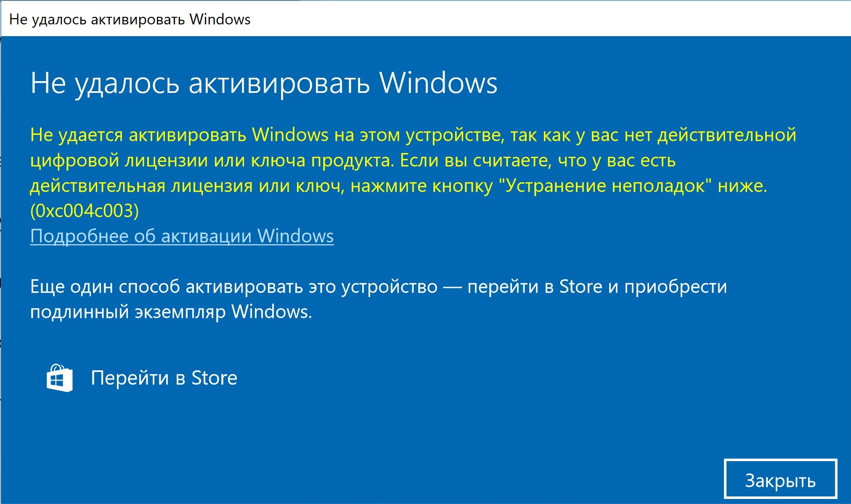Click the large "Не удалось активировать Windows" heading
This screenshot has width=851, height=504.
click(264, 83)
